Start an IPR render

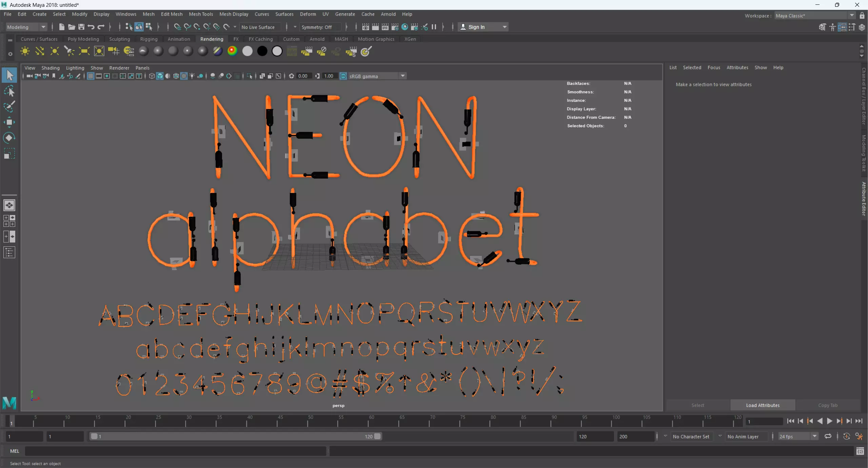point(385,27)
